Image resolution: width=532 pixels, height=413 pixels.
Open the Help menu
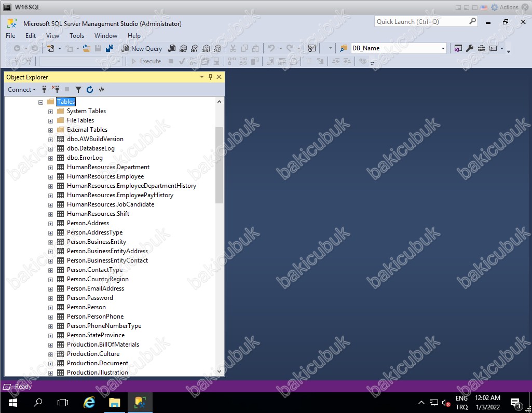134,36
